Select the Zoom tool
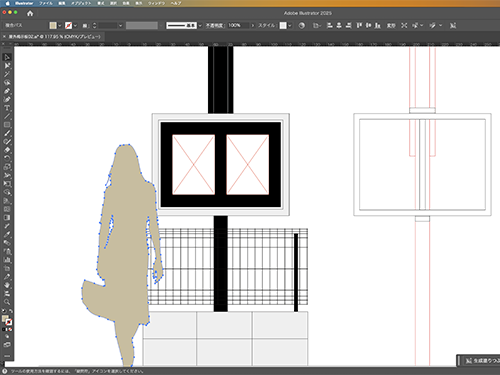 click(7, 302)
